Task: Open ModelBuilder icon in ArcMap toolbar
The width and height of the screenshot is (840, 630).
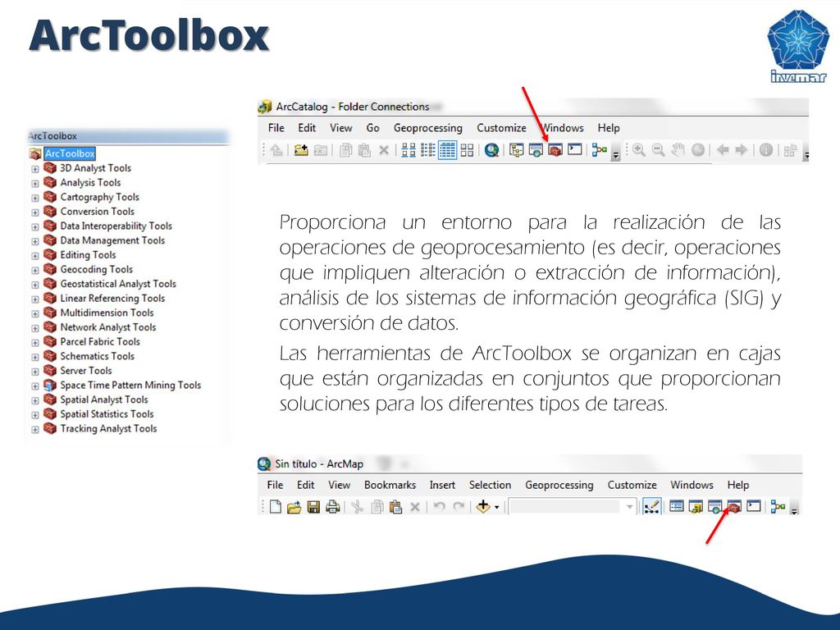Action: [778, 506]
